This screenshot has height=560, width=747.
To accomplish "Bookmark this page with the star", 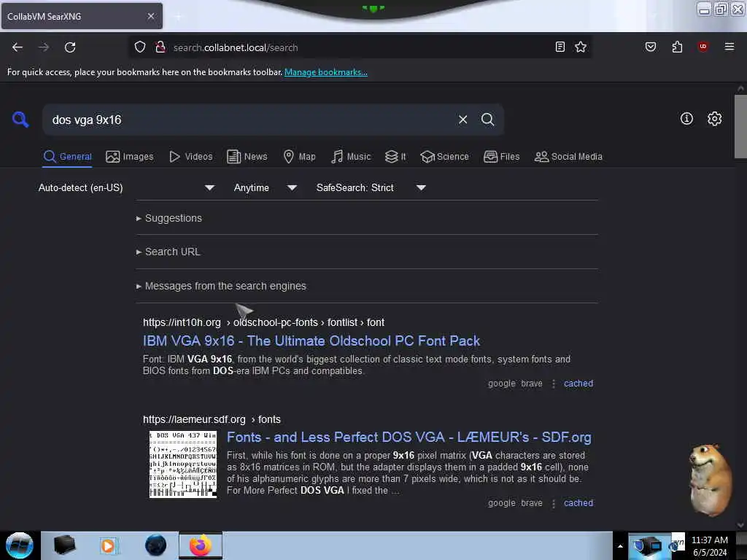I will click(x=580, y=47).
